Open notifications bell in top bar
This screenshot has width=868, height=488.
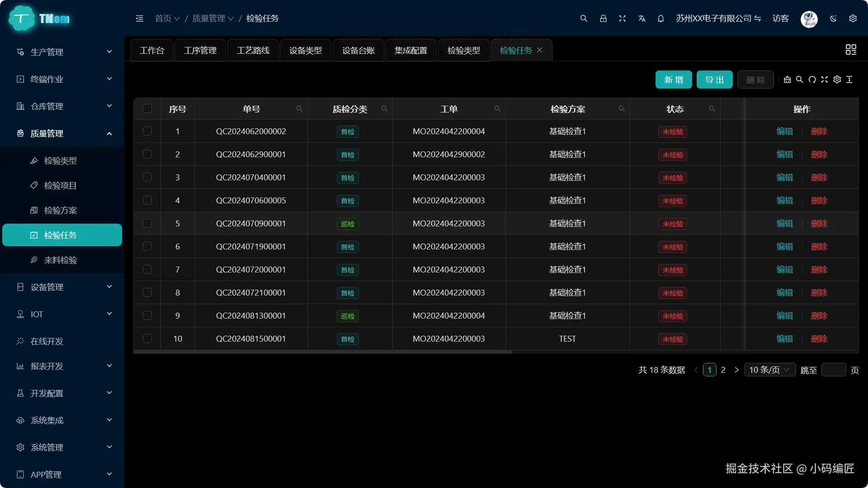pos(660,19)
